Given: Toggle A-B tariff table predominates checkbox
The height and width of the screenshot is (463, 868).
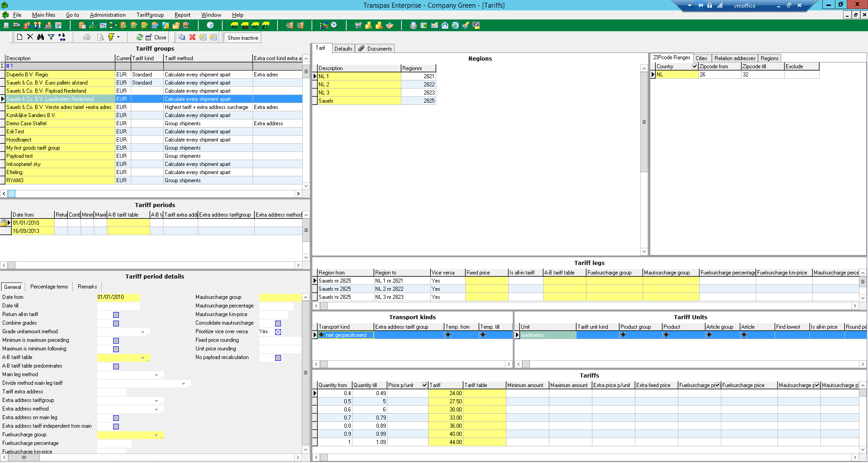Looking at the screenshot, I should click(116, 366).
